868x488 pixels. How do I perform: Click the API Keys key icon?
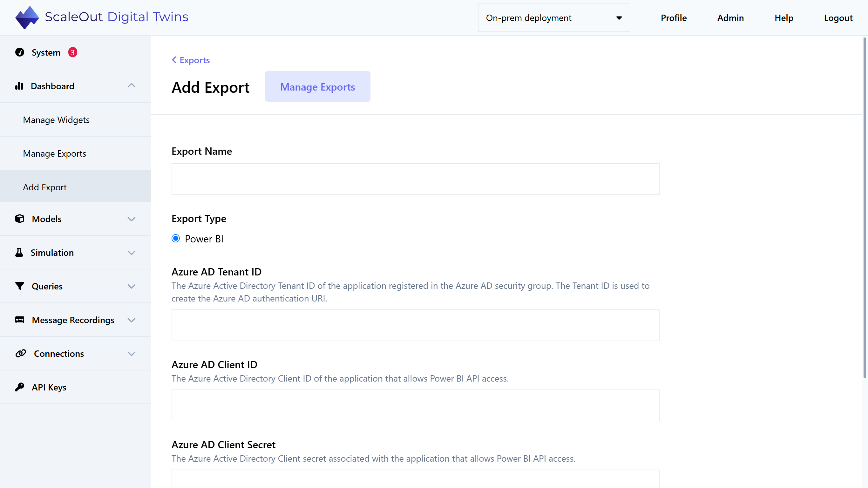(20, 387)
